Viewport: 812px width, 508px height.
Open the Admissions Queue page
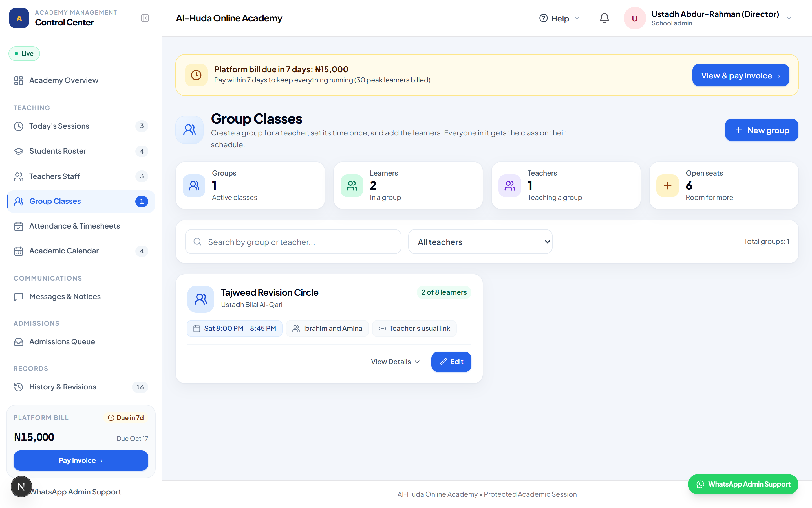pos(81,342)
